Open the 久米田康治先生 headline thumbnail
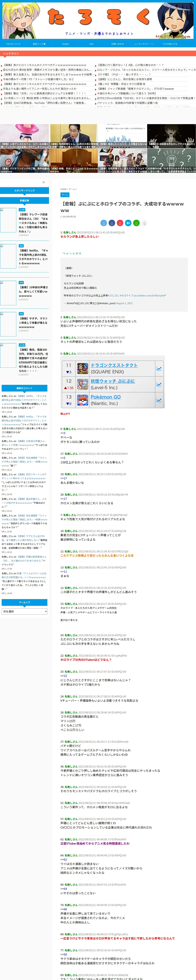 (x=172, y=136)
